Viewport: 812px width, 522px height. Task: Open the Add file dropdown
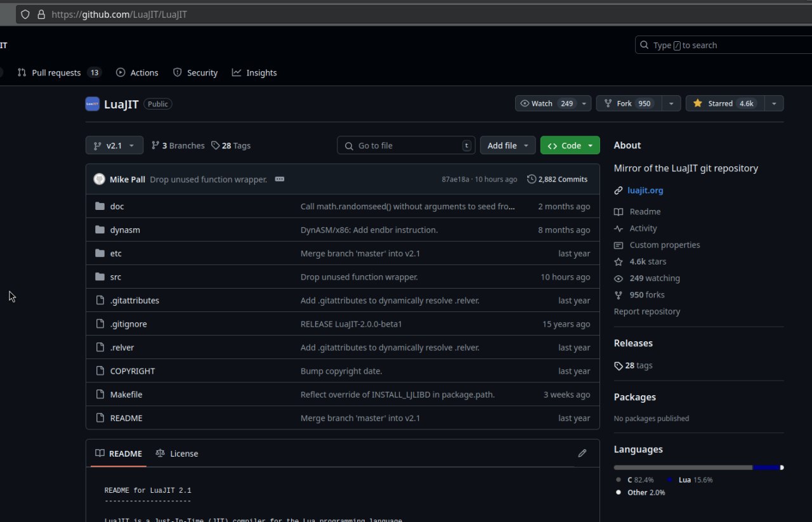507,145
